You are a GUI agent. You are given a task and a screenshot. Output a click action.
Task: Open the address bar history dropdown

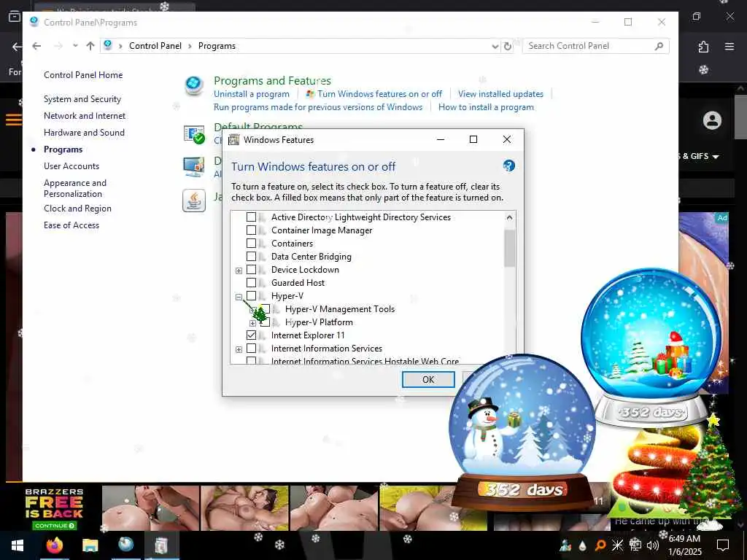(495, 46)
